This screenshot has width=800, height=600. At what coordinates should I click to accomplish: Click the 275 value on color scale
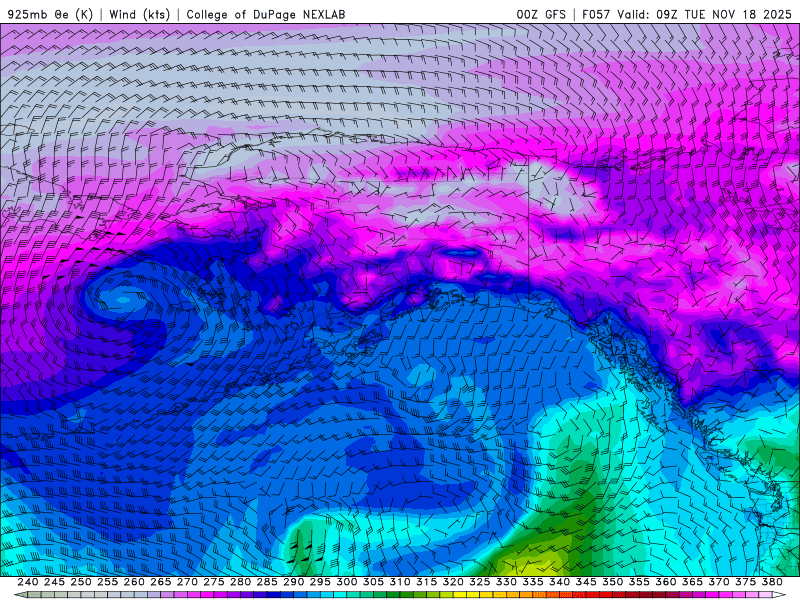(x=214, y=582)
